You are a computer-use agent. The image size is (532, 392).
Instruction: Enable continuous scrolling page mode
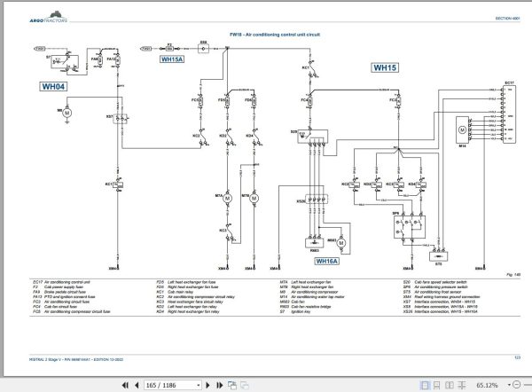pyautogui.click(x=436, y=385)
